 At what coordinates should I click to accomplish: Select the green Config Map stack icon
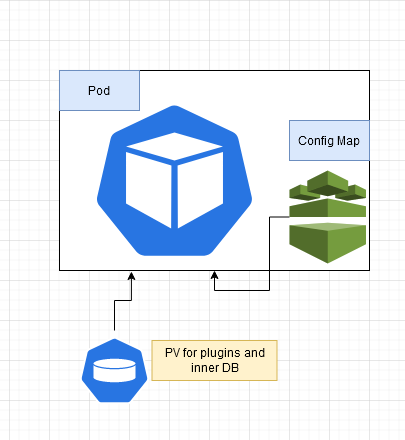click(328, 217)
